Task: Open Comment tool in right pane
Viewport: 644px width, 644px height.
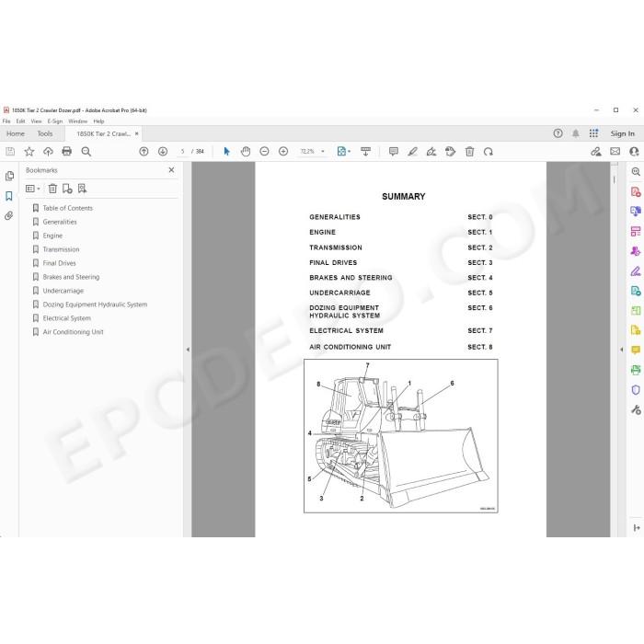Action: tap(636, 350)
